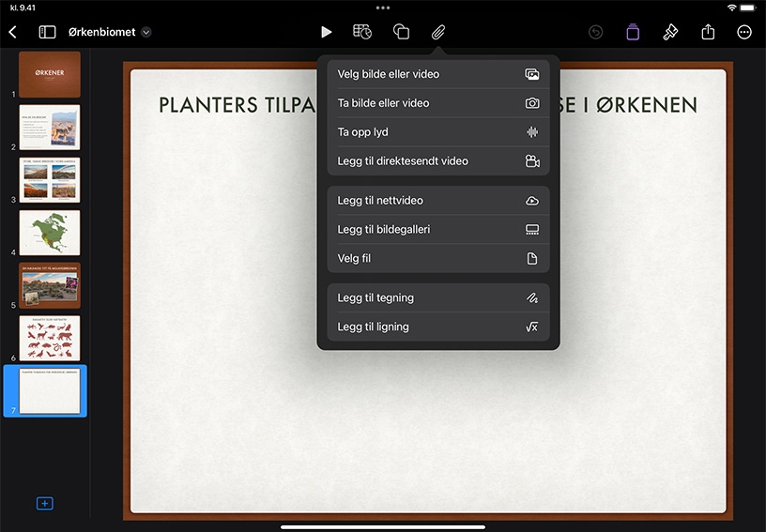Tap the three dots multitasking control
766x532 pixels.
click(x=383, y=8)
